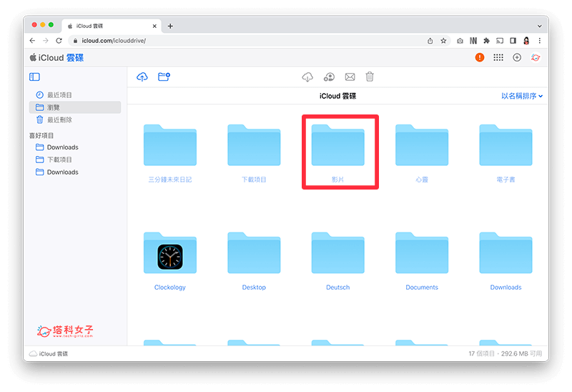Open the Deutsch folder
Screen dimensions: 572x392
(337, 261)
